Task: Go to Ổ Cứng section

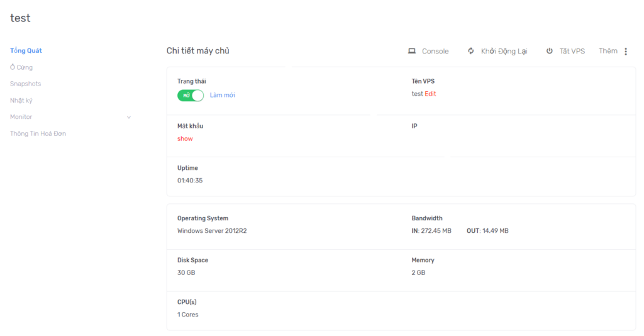Action: point(21,67)
